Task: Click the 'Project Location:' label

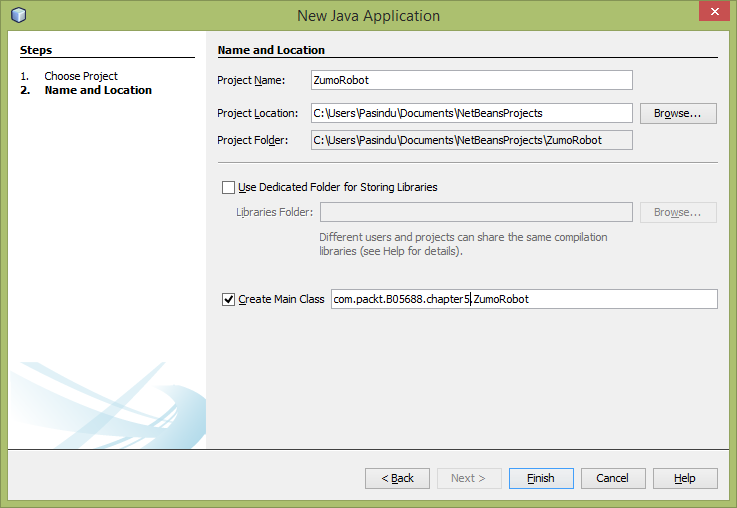Action: click(x=258, y=113)
